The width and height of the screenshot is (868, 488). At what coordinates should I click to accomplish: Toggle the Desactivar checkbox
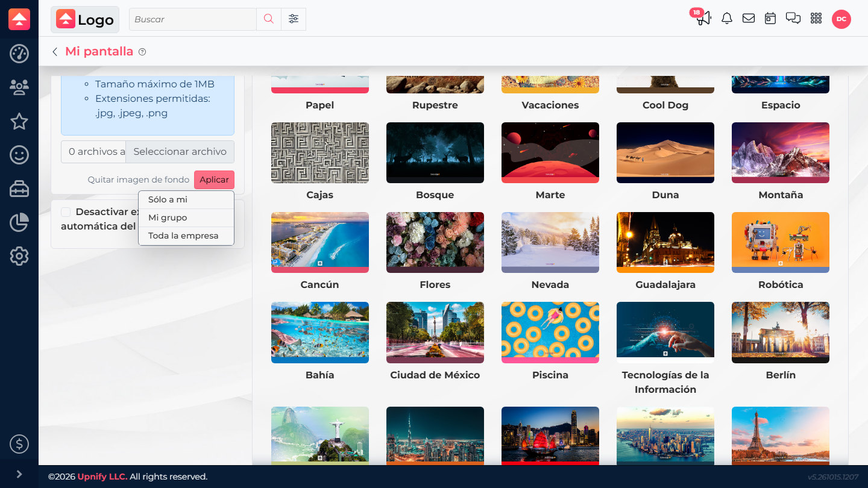(x=66, y=212)
